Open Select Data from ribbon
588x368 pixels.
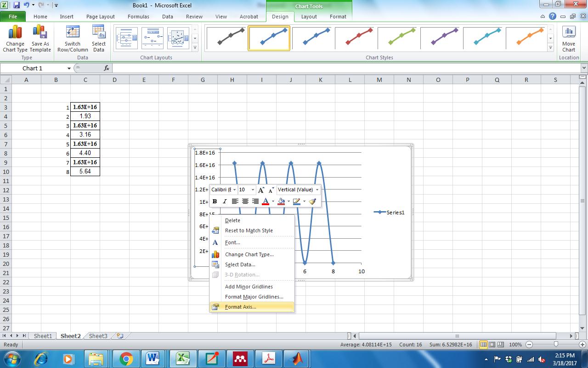point(98,39)
